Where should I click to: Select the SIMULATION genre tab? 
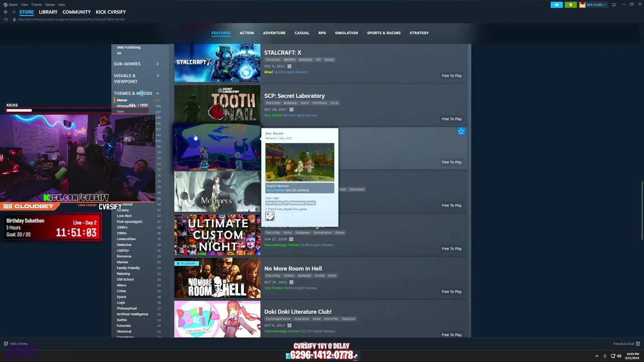347,33
